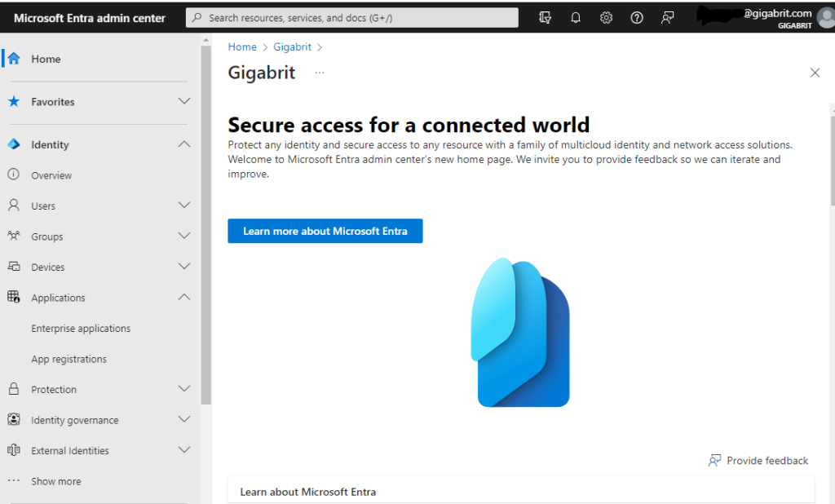This screenshot has height=504, width=835.
Task: Close the Gigabrit blade
Action: click(815, 73)
